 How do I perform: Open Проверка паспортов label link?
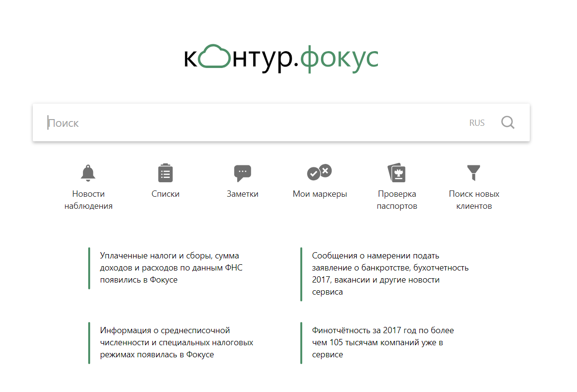[397, 200]
